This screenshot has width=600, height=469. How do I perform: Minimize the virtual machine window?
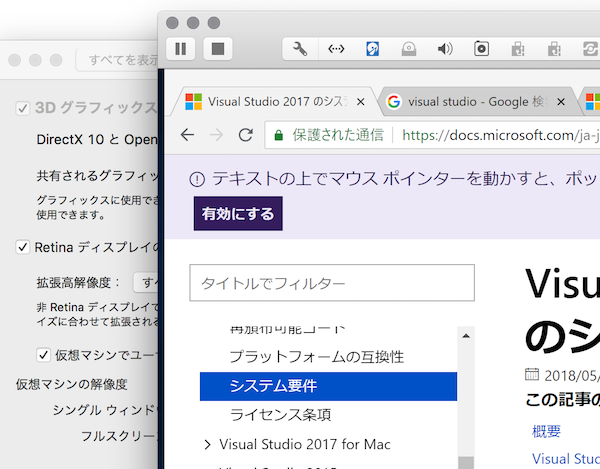[x=193, y=23]
